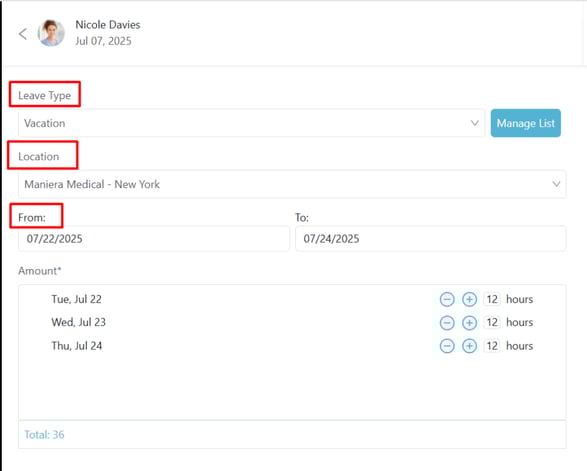The width and height of the screenshot is (587, 471).
Task: Click the Manage List button
Action: [526, 123]
